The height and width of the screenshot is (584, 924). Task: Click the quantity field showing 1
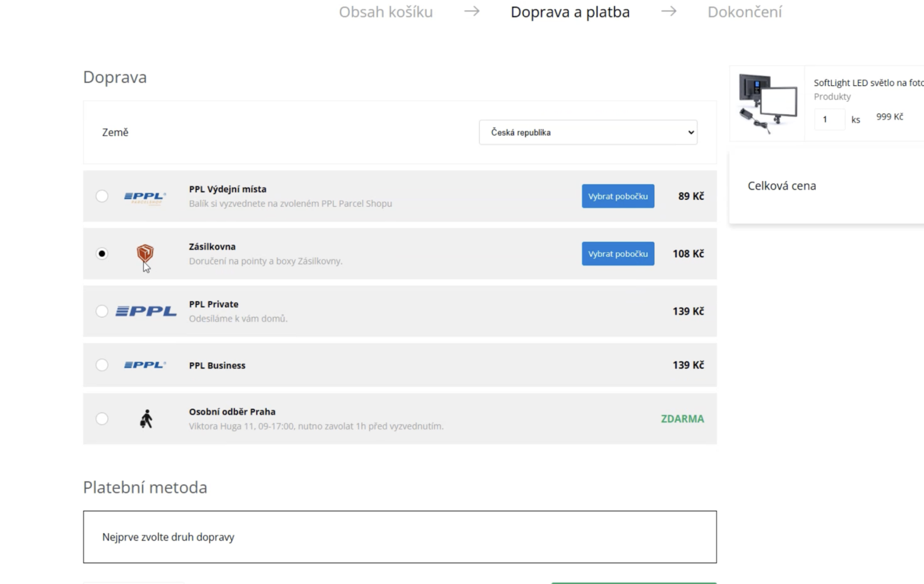[x=829, y=120]
